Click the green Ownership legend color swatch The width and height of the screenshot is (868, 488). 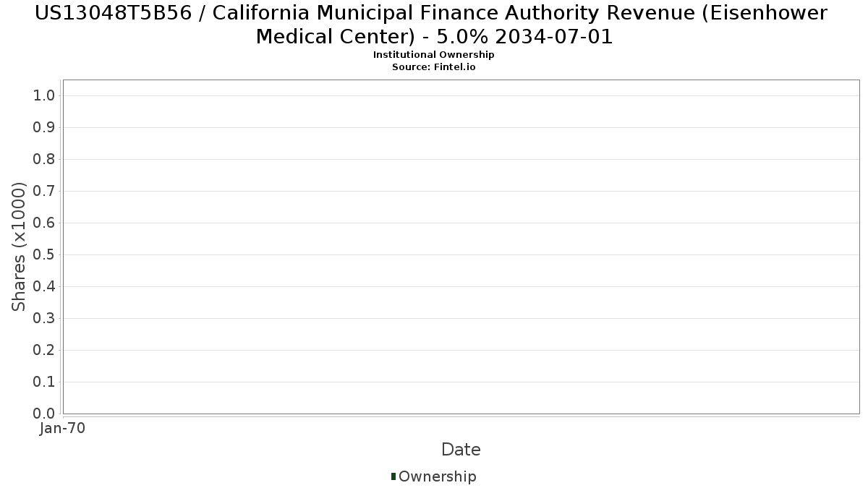tap(393, 476)
